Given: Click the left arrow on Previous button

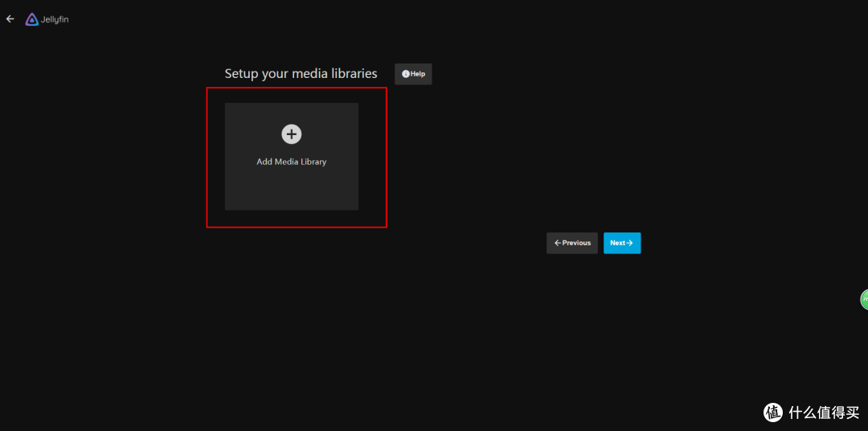Looking at the screenshot, I should [558, 243].
